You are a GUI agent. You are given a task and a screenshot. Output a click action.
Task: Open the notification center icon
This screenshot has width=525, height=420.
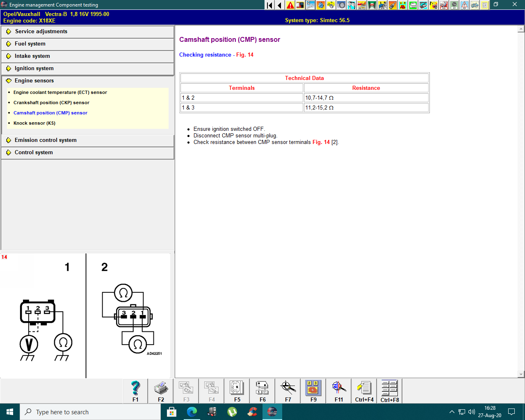pyautogui.click(x=511, y=412)
